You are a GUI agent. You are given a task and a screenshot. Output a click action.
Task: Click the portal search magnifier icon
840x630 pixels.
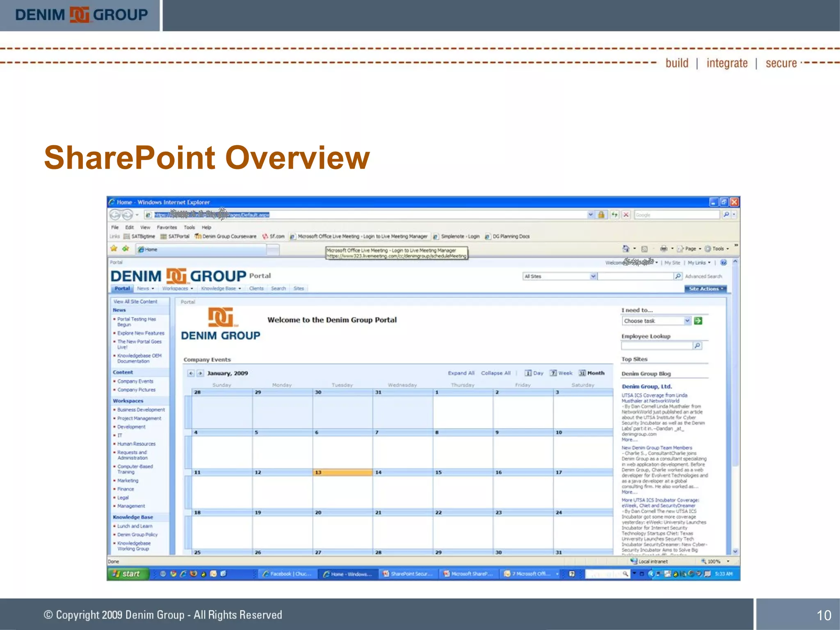click(678, 276)
